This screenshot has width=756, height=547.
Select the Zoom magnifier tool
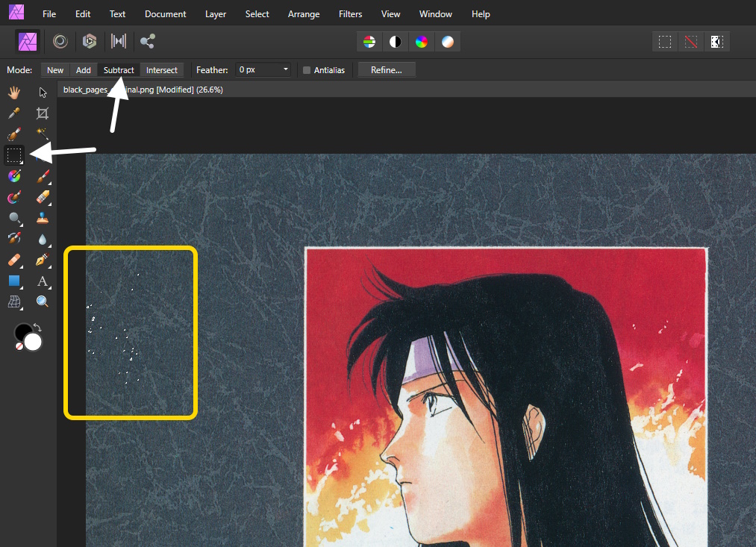tap(43, 301)
